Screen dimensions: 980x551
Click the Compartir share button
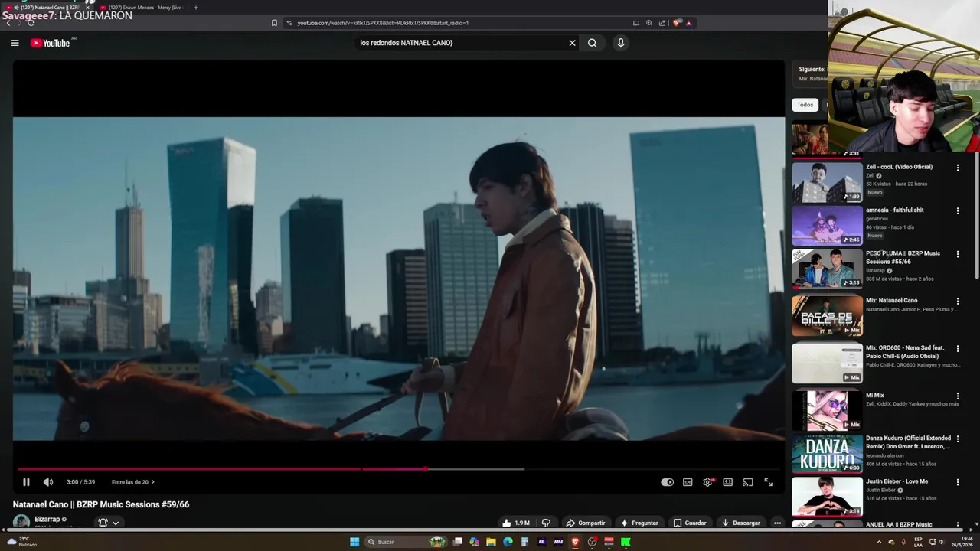tap(586, 523)
